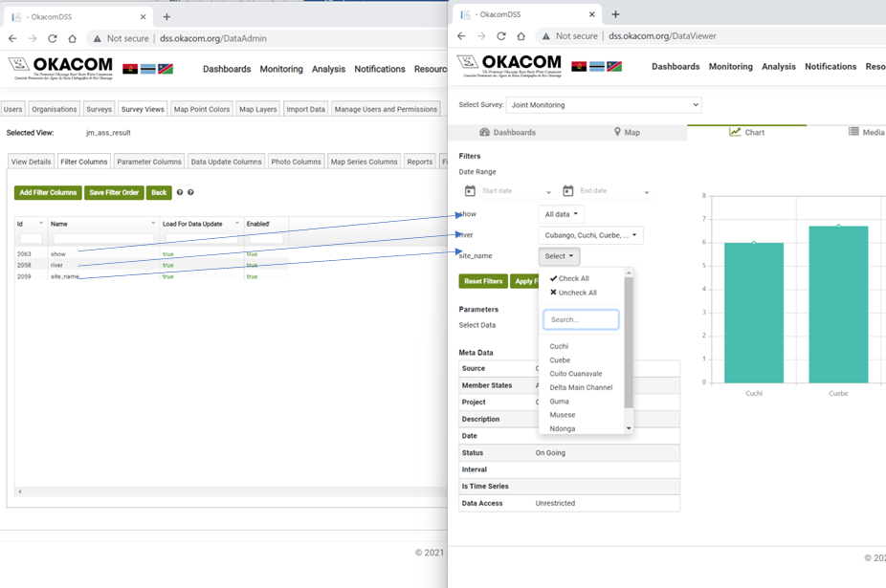
Task: Open Import Data admin tab
Action: (305, 109)
